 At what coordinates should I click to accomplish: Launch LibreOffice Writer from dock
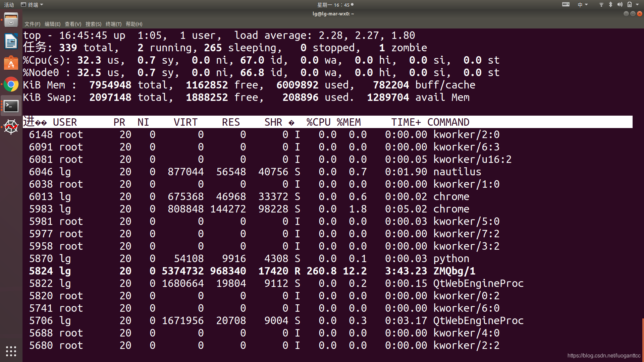(11, 42)
